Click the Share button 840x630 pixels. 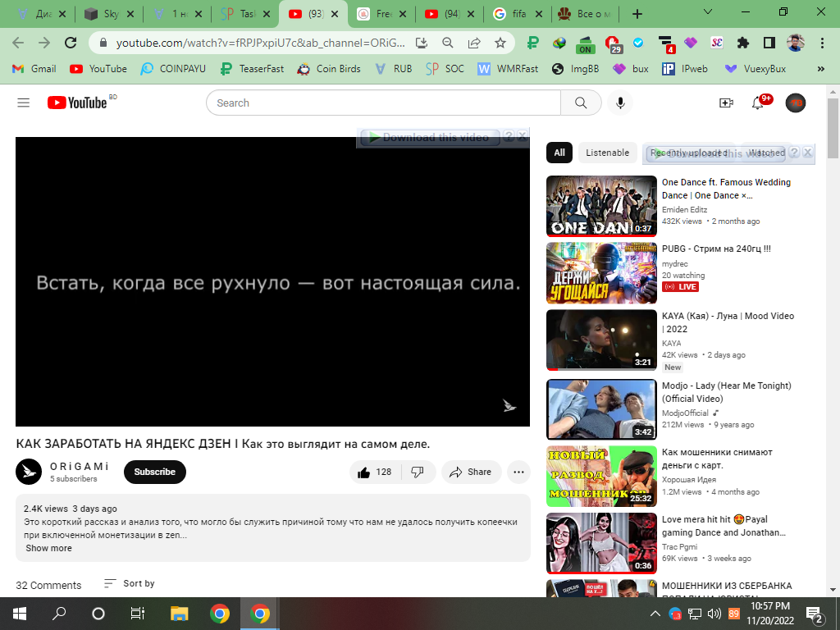pyautogui.click(x=471, y=472)
